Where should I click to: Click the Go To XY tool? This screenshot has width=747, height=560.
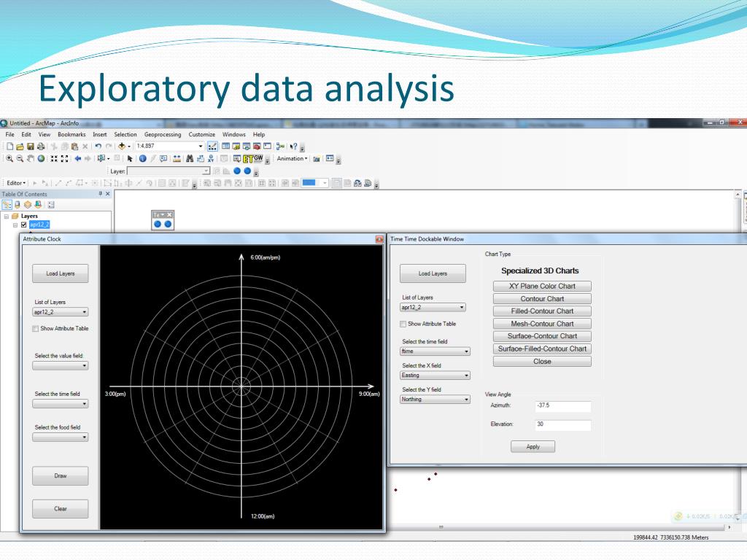coord(211,158)
